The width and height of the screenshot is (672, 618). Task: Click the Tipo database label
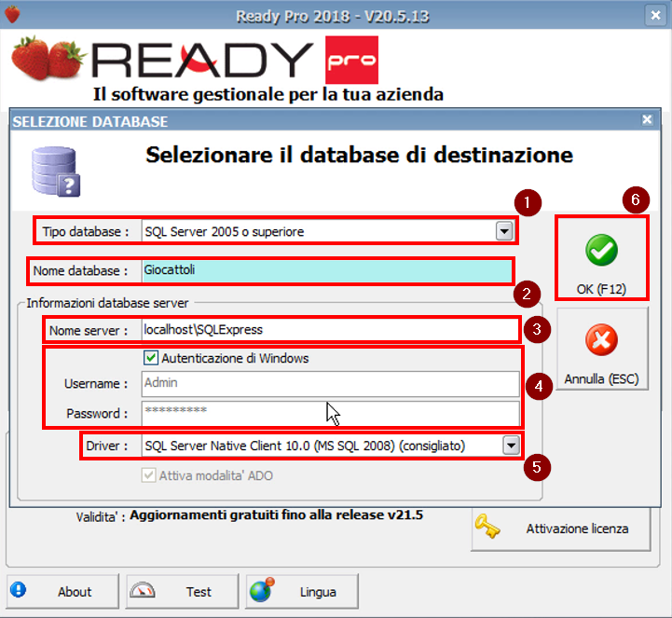pyautogui.click(x=86, y=232)
